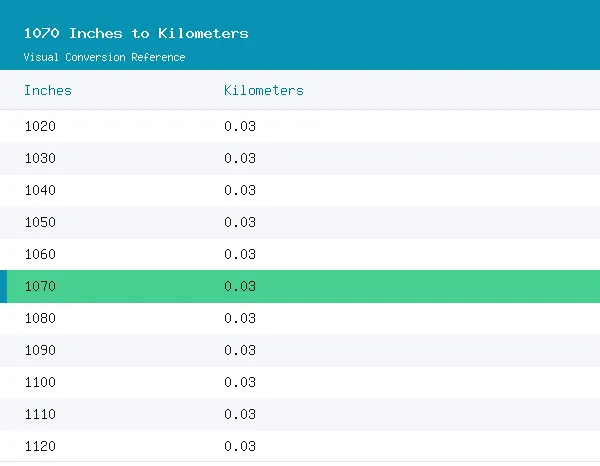Select the 'Inches' column header
This screenshot has height=466, width=600.
[x=48, y=90]
